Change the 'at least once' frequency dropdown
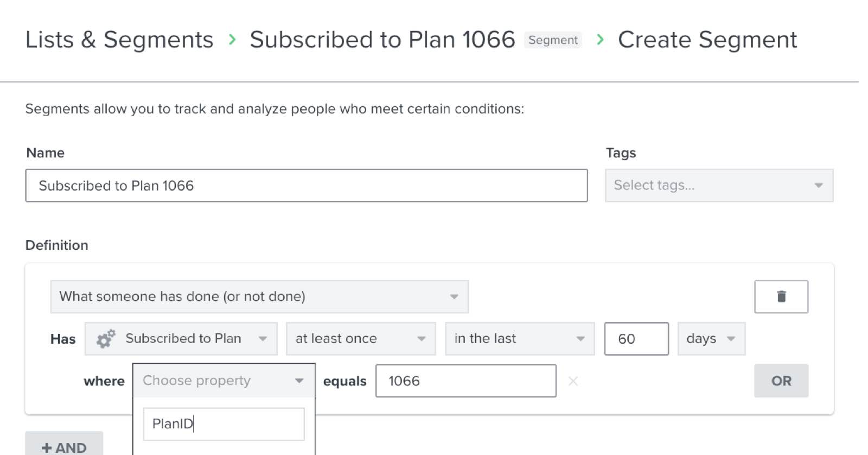The image size is (868, 455). [361, 339]
